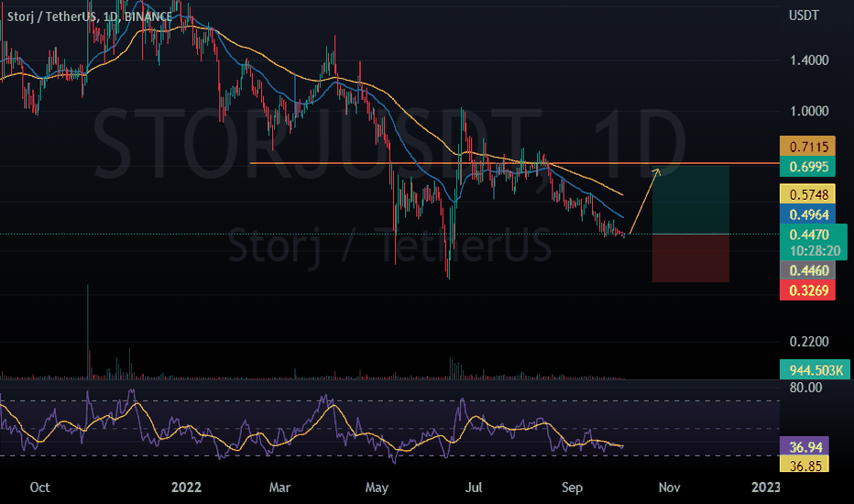The width and height of the screenshot is (854, 504).
Task: Select the 0.6995 green target price label
Action: [x=807, y=167]
